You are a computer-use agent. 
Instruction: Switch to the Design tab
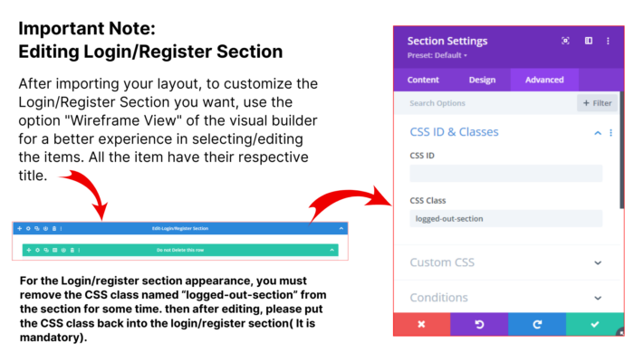click(x=482, y=80)
